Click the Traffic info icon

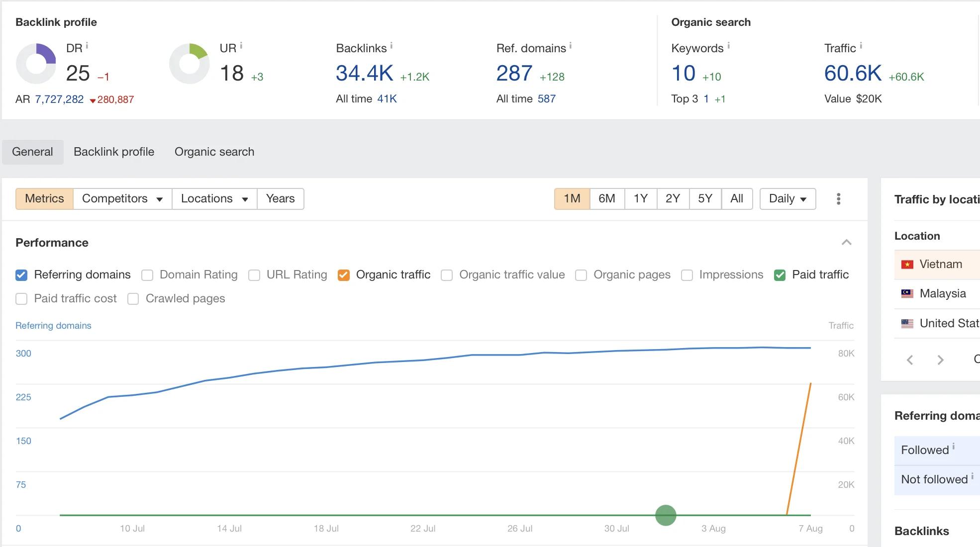[x=861, y=46]
